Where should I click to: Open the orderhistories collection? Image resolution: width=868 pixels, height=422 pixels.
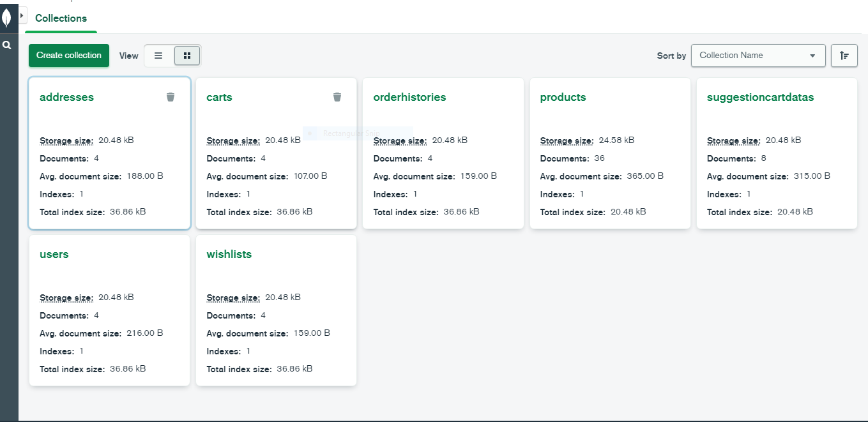pos(409,98)
